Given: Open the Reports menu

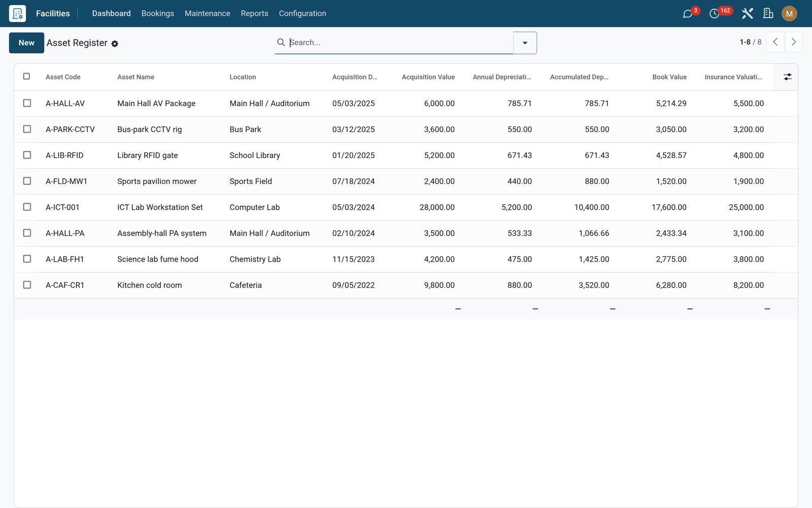Looking at the screenshot, I should tap(254, 14).
